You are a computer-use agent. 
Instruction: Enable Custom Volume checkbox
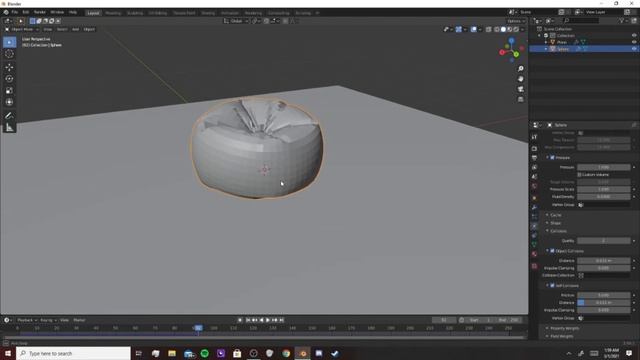[580, 175]
